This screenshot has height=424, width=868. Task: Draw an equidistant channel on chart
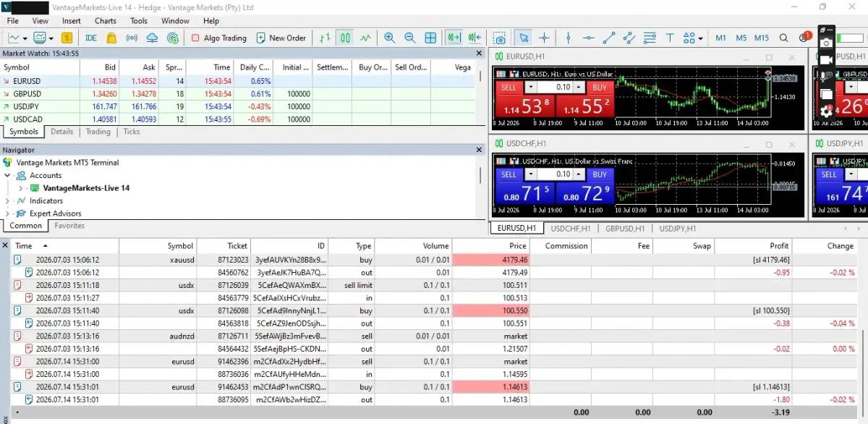(x=629, y=38)
